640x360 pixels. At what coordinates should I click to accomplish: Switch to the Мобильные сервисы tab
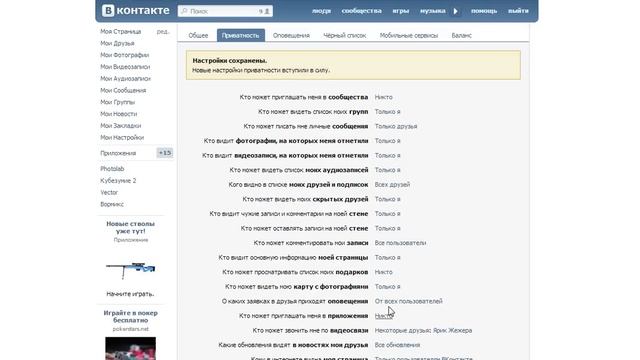409,36
